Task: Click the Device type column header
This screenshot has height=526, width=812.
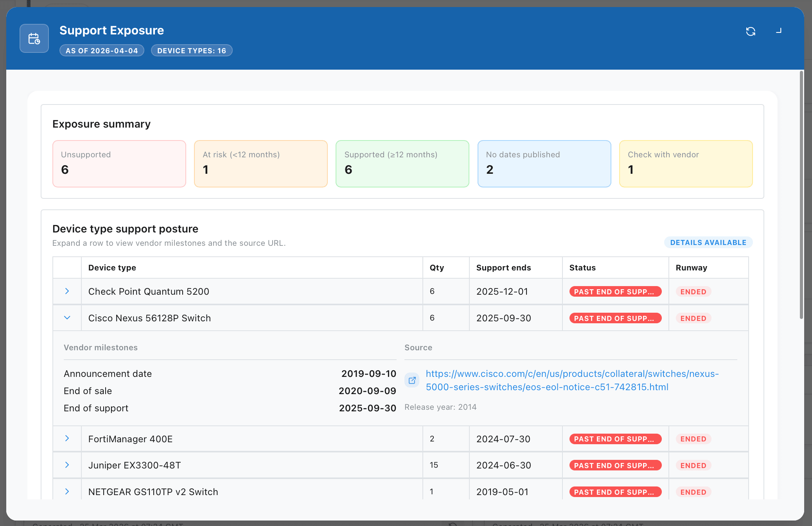Action: [x=112, y=268]
